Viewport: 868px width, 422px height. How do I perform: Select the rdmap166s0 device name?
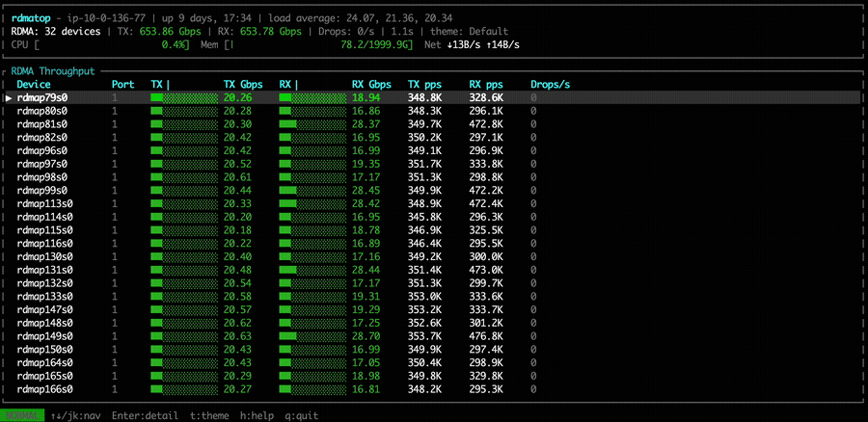coord(44,390)
